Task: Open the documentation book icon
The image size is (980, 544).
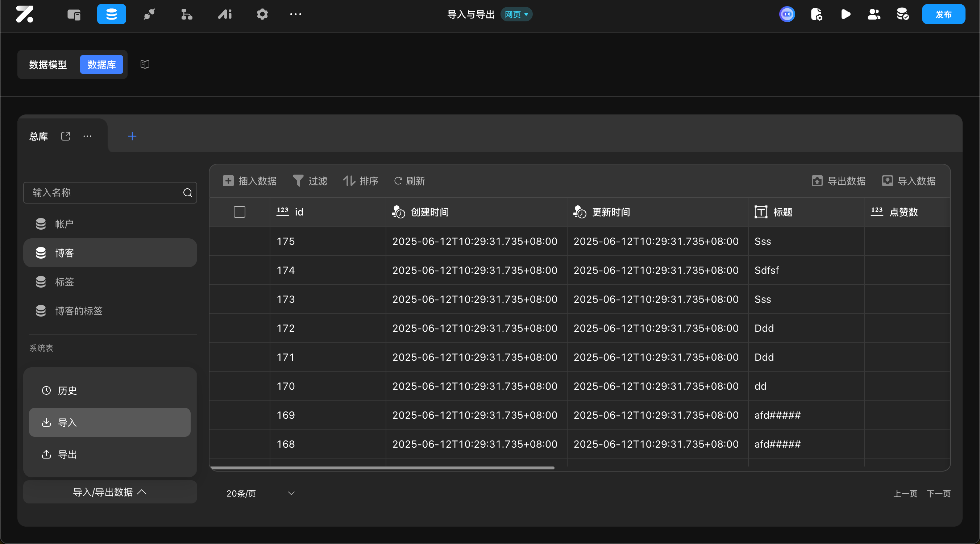Action: [145, 64]
